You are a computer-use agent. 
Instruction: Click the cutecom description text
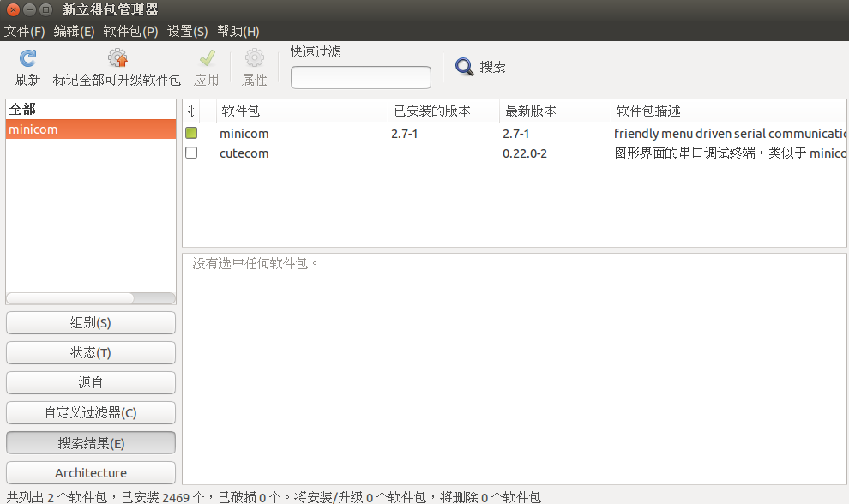(x=729, y=153)
